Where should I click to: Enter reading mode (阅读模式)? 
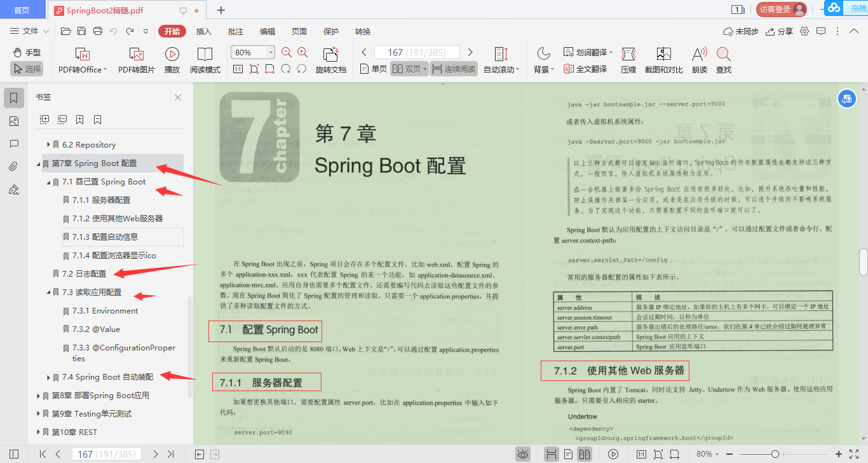click(205, 61)
